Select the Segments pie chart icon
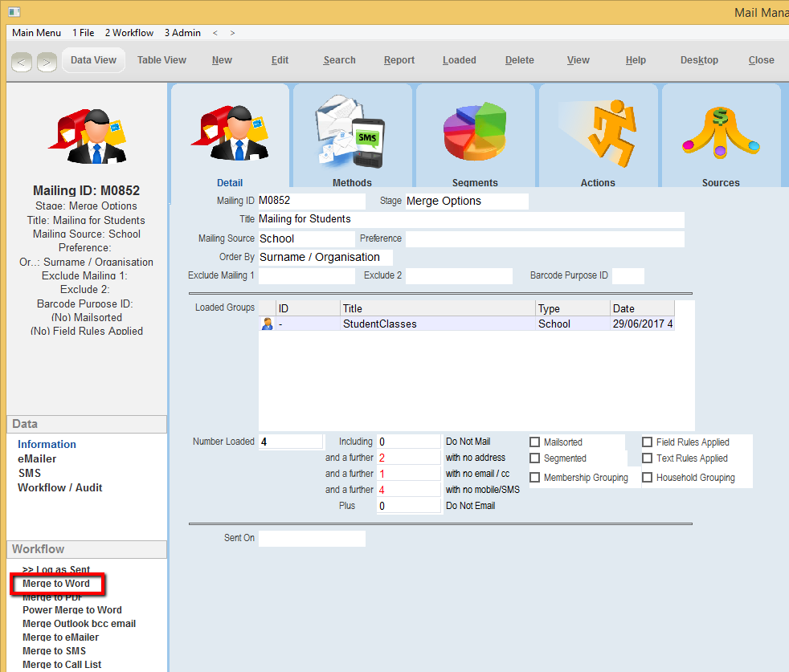The width and height of the screenshot is (789, 672). (475, 132)
